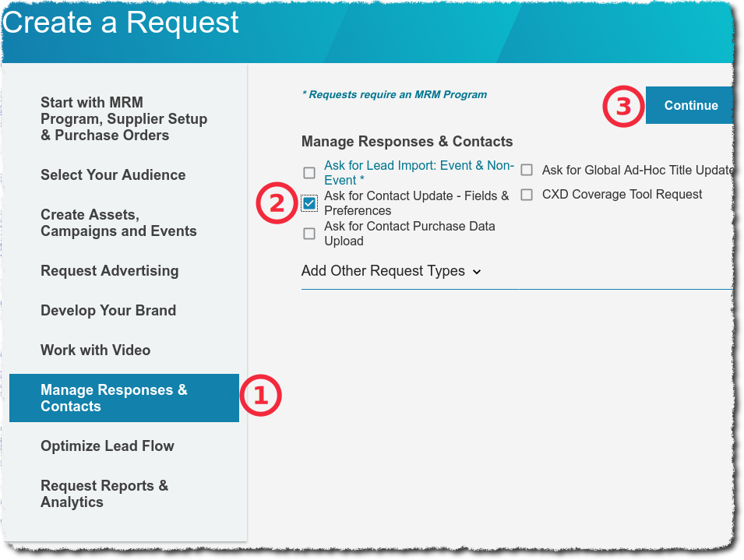Click the CXD Coverage Tool Request label
This screenshot has width=744, height=560.
click(622, 195)
